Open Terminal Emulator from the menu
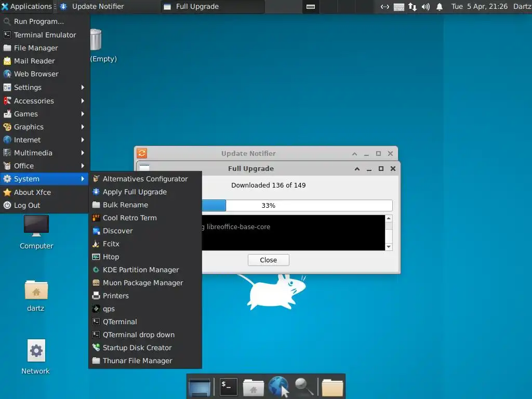 point(44,35)
